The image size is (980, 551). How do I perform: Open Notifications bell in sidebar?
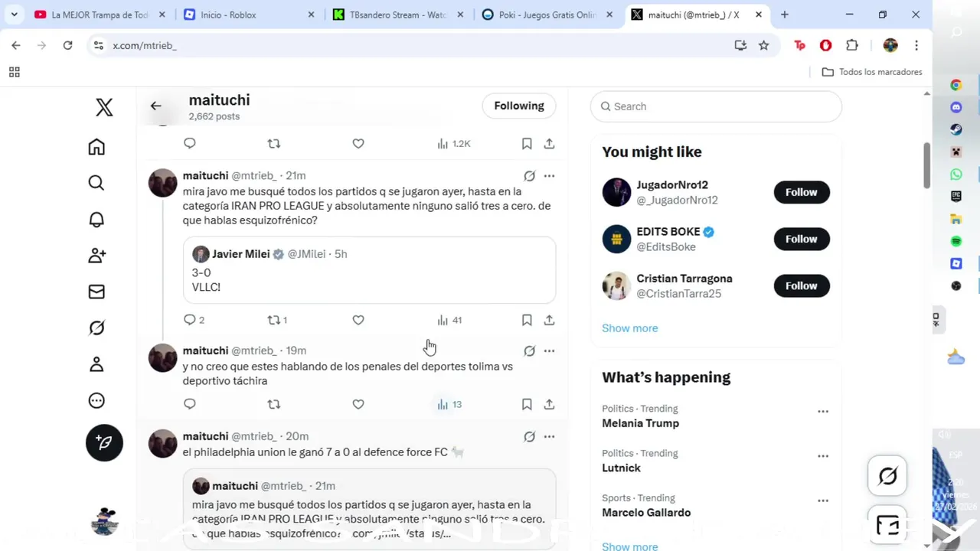point(96,220)
